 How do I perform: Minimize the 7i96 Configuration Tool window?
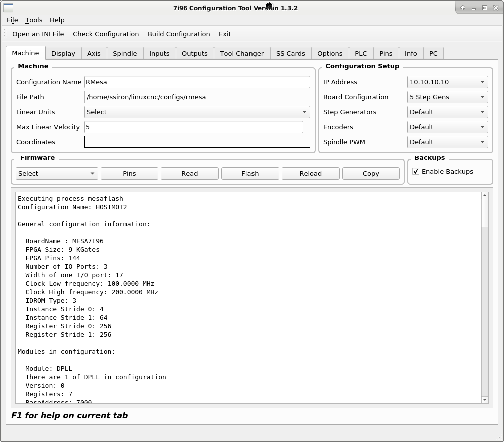pyautogui.click(x=474, y=8)
